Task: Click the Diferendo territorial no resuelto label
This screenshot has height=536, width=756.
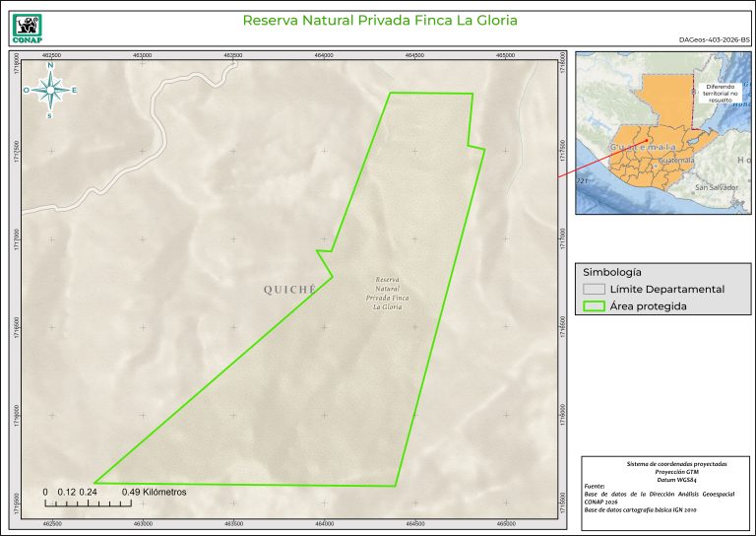Action: click(726, 94)
